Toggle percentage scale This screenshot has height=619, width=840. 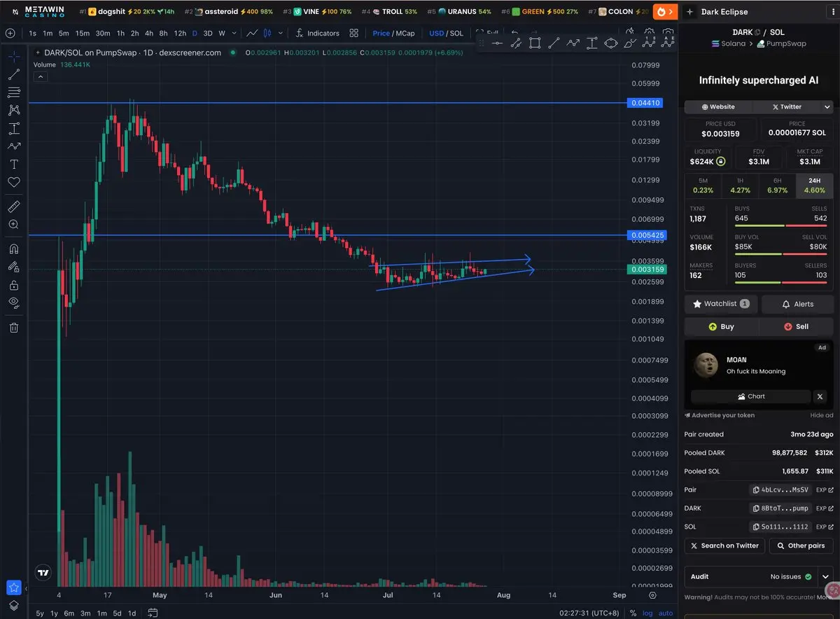(633, 613)
